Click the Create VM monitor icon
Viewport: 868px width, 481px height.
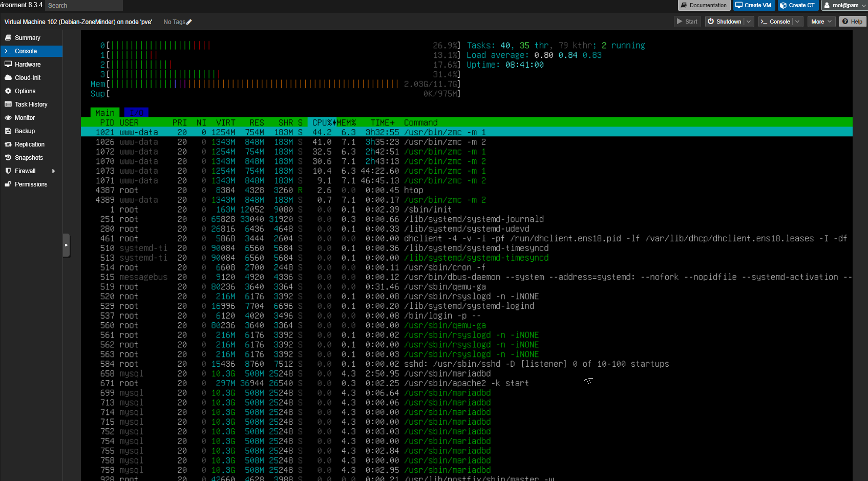739,5
